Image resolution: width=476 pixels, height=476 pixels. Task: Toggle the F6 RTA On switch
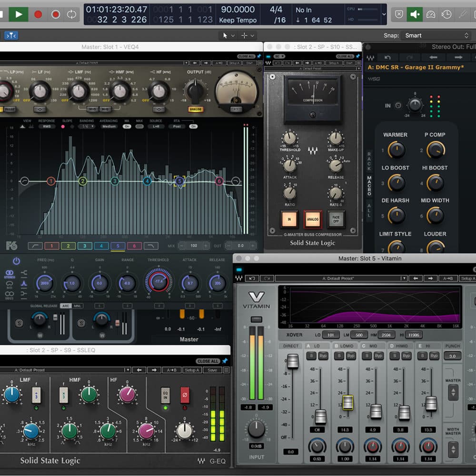pos(193,126)
